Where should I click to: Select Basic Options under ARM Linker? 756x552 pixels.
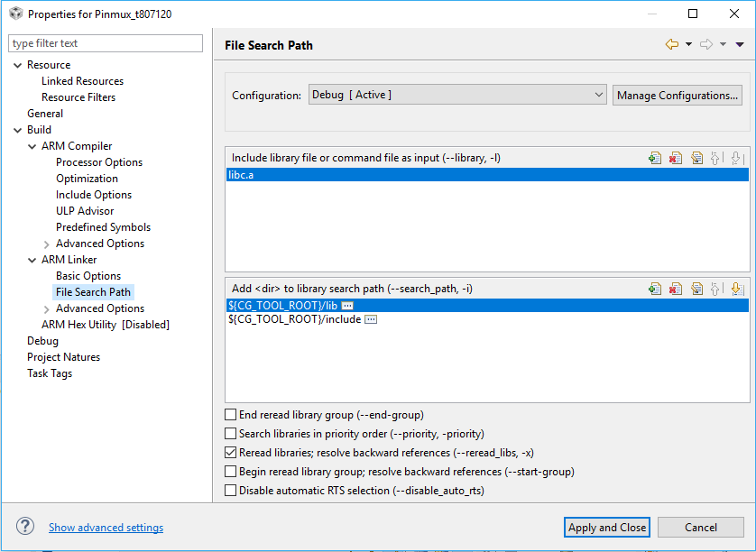coord(88,276)
